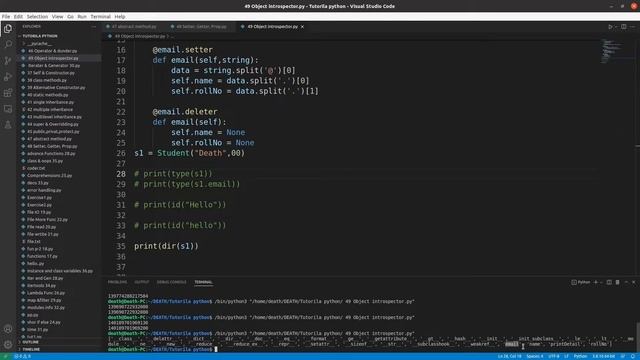Open the Selection menu
640x360 pixels.
click(x=37, y=17)
